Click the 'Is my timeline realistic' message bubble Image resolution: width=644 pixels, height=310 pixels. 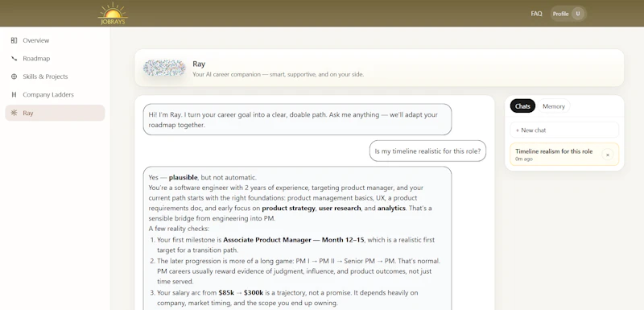(427, 151)
